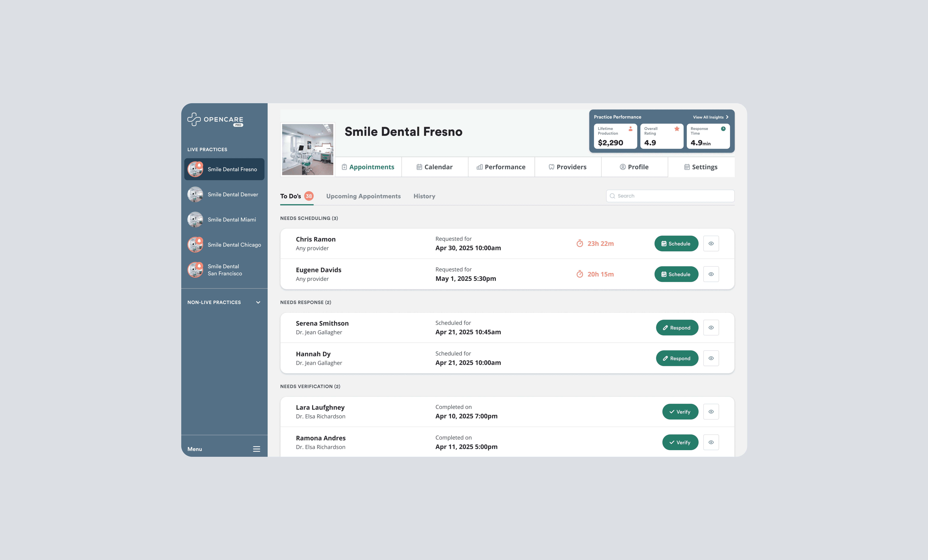Image resolution: width=928 pixels, height=560 pixels.
Task: Click Smile Dental Chicago avatar with notification bell
Action: point(195,245)
